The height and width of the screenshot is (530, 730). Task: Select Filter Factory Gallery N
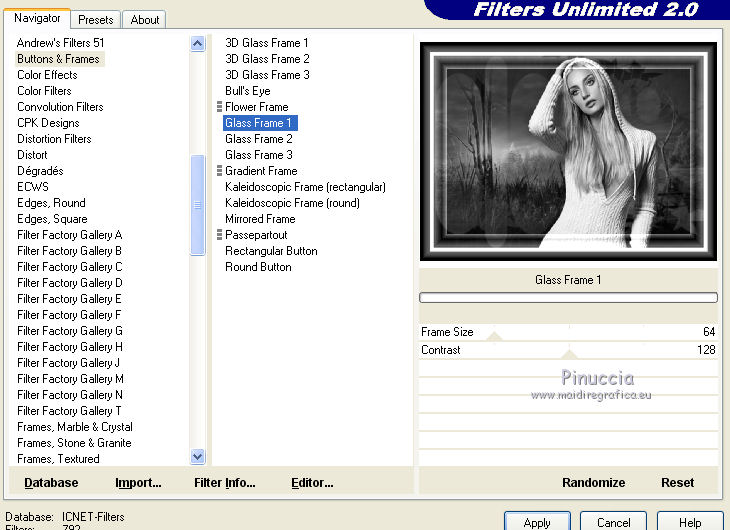click(70, 394)
